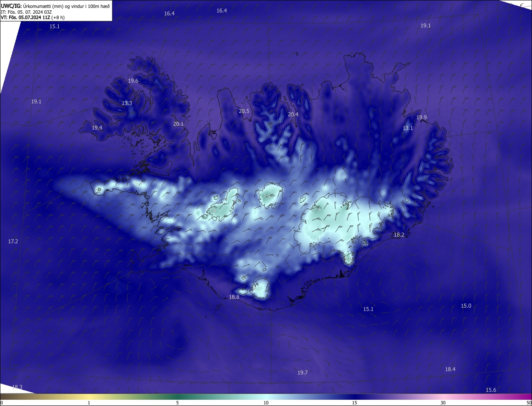Select the 15.0 value label
This screenshot has width=532, height=406.
pos(466,306)
